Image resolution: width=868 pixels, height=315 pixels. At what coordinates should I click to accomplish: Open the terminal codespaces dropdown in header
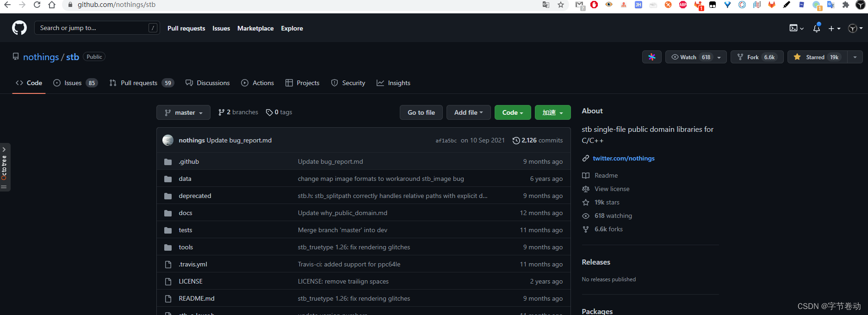coord(796,28)
